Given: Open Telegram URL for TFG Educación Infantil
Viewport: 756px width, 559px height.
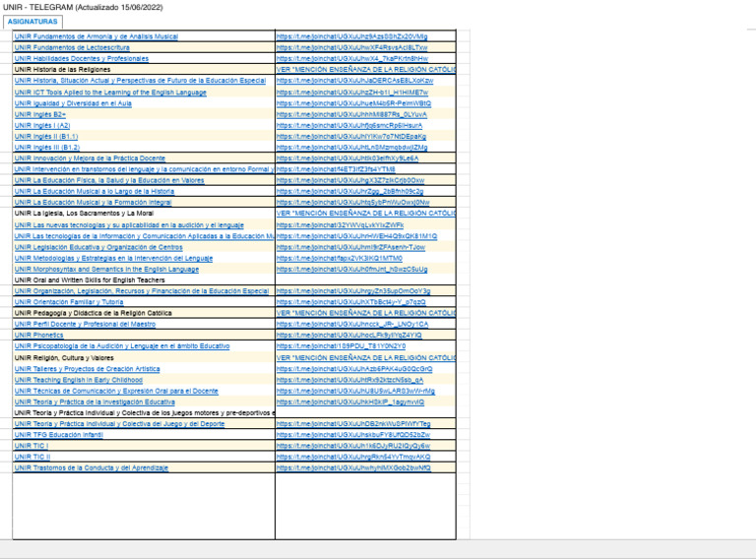Looking at the screenshot, I should [353, 435].
